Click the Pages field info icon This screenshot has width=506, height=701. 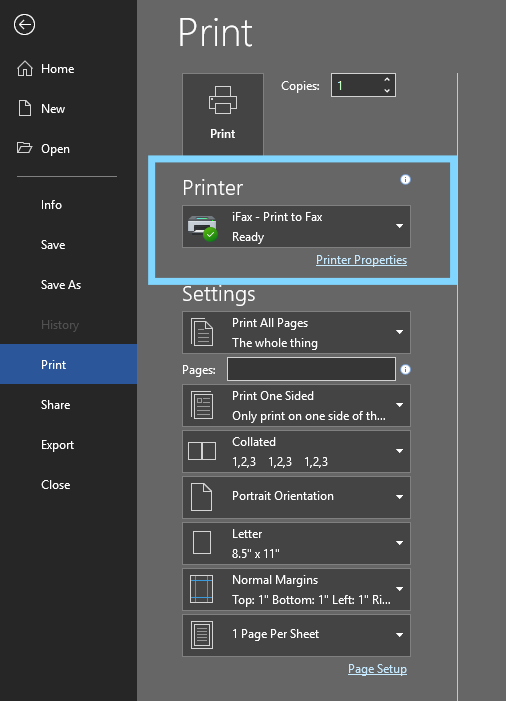click(405, 369)
